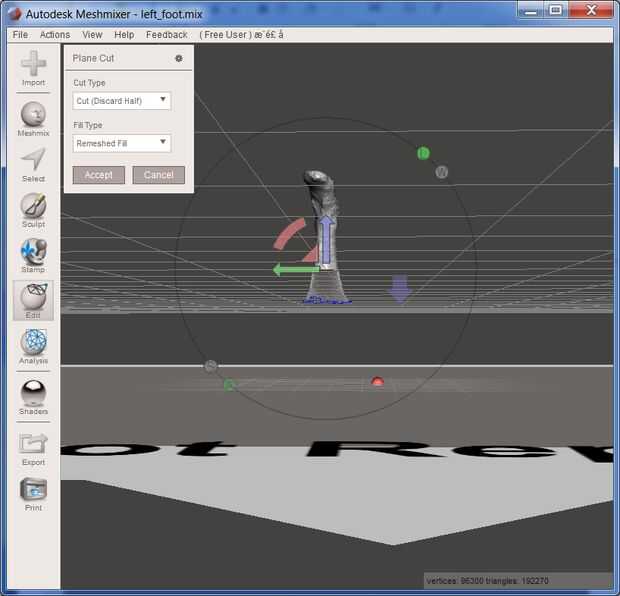
Task: Click the dim green handle on circle's lower-left
Action: pyautogui.click(x=229, y=384)
